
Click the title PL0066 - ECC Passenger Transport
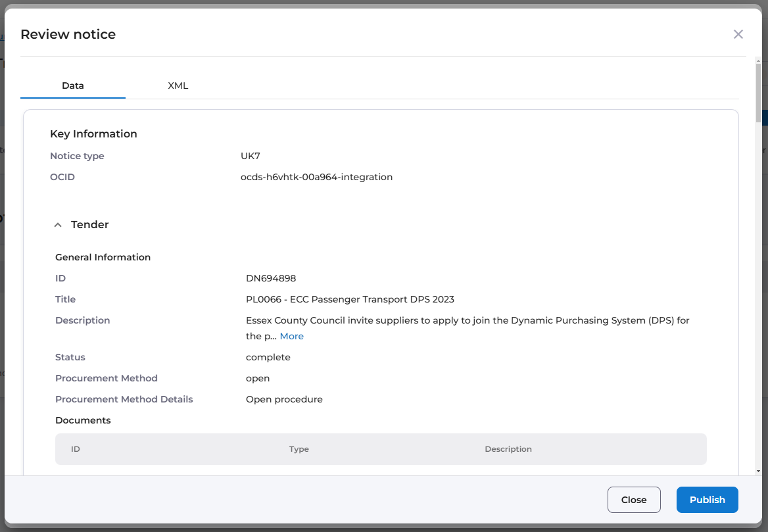(350, 299)
